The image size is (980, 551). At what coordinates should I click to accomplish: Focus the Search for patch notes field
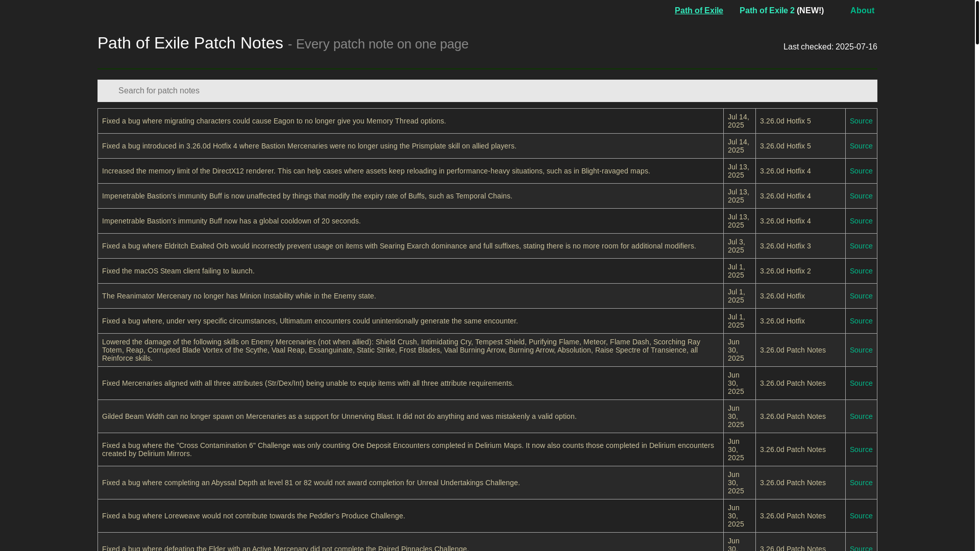[x=487, y=90]
